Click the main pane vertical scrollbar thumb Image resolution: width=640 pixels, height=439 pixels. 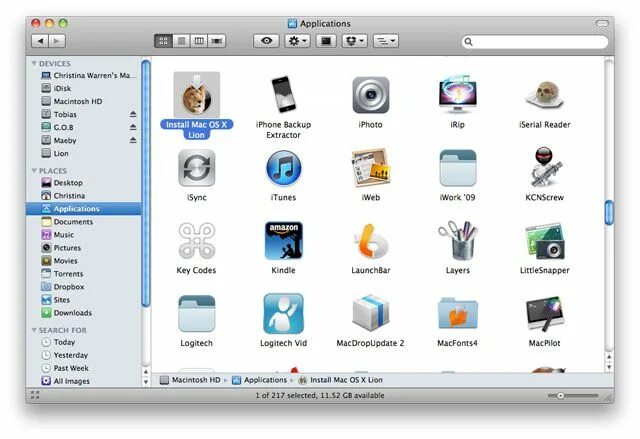(609, 212)
